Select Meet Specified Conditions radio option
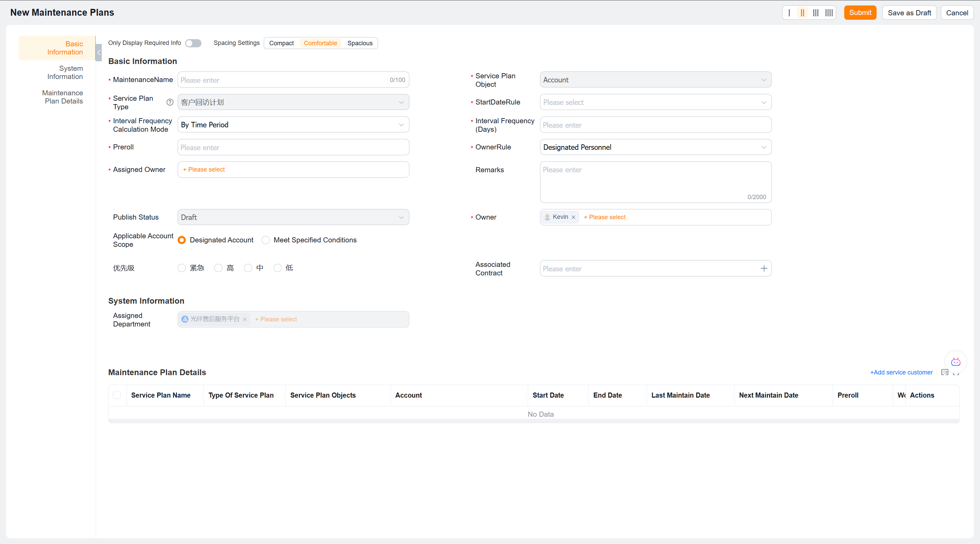 (266, 240)
